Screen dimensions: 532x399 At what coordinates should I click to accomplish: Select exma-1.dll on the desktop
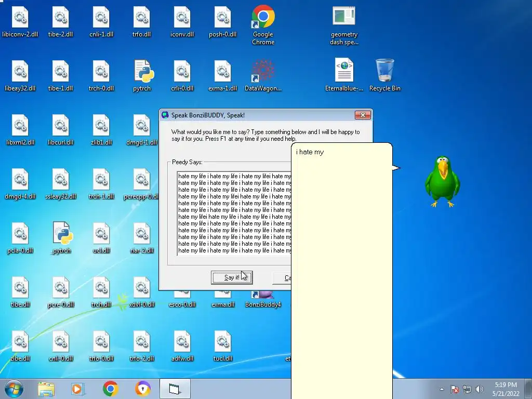222,76
